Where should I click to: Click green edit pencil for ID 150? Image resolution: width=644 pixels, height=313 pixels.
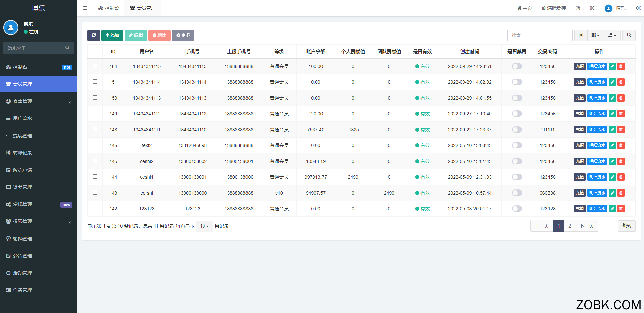point(612,98)
